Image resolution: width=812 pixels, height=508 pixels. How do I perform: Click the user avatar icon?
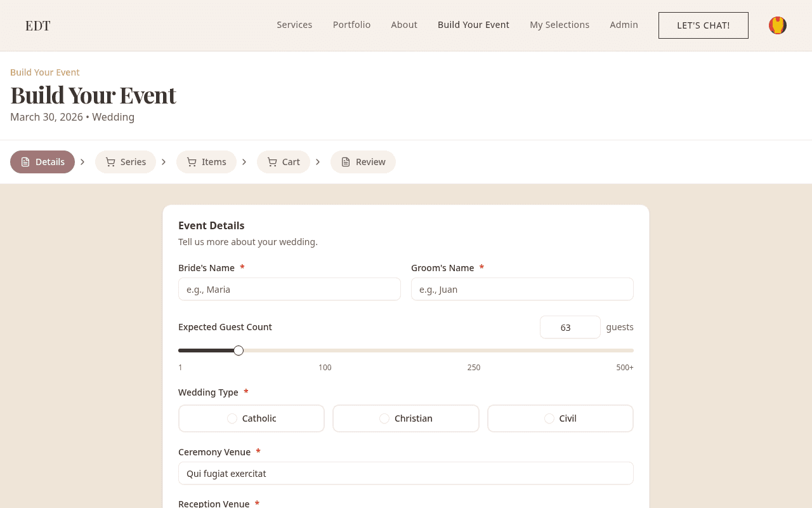click(x=778, y=25)
